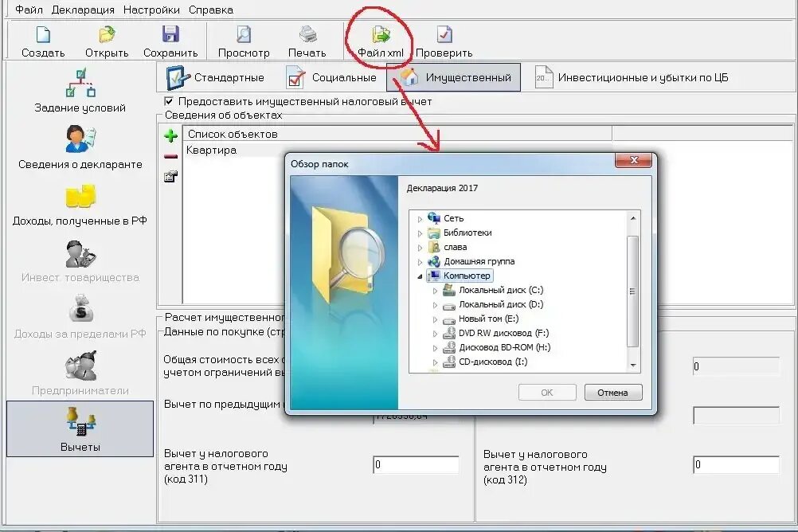The width and height of the screenshot is (798, 532).
Task: Switch to Стандартные deductions tab
Action: click(215, 77)
